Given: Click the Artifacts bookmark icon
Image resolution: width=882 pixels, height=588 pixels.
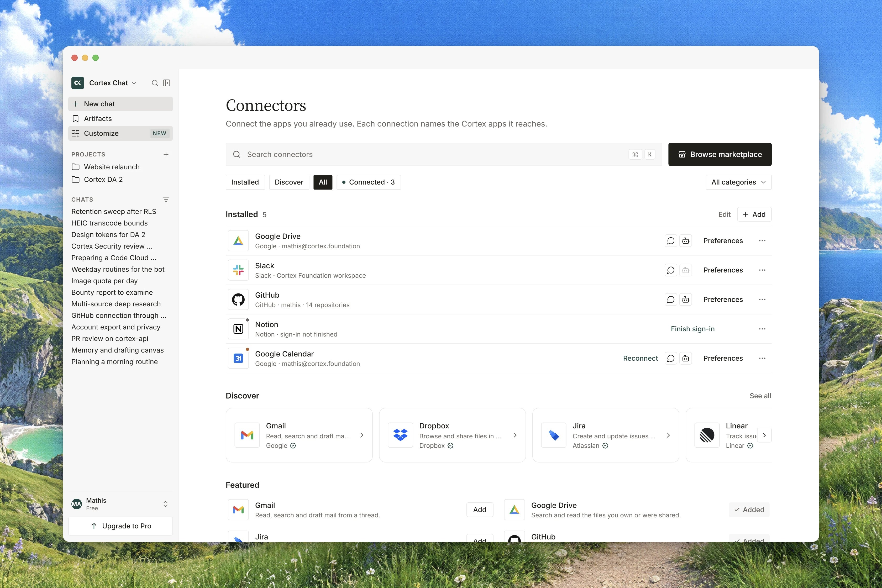Looking at the screenshot, I should (75, 118).
